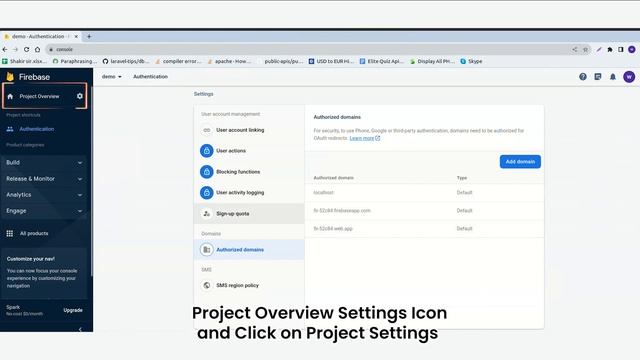The height and width of the screenshot is (360, 640).
Task: Expand the Build category
Action: pos(44,162)
